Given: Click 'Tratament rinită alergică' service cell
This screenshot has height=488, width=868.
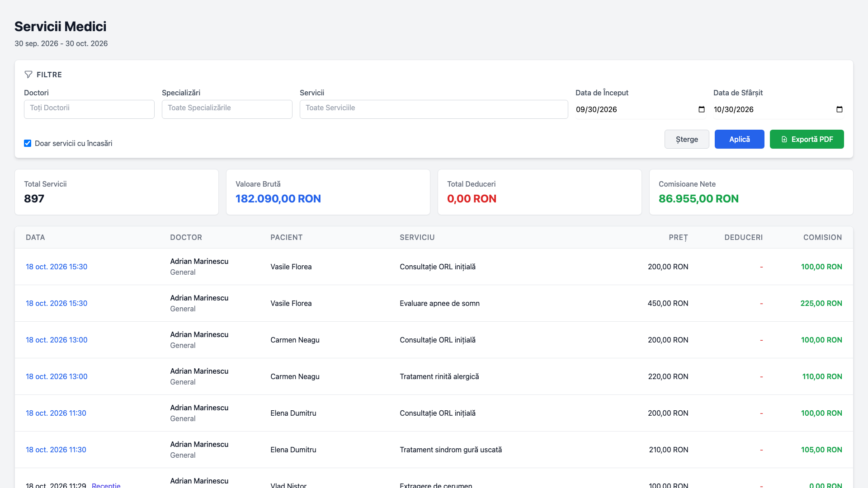Looking at the screenshot, I should 439,376.
